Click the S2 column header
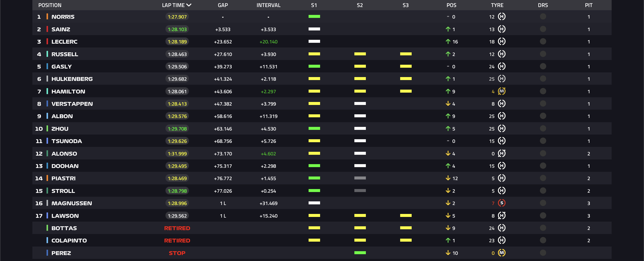The height and width of the screenshot is (261, 644). pos(360,5)
